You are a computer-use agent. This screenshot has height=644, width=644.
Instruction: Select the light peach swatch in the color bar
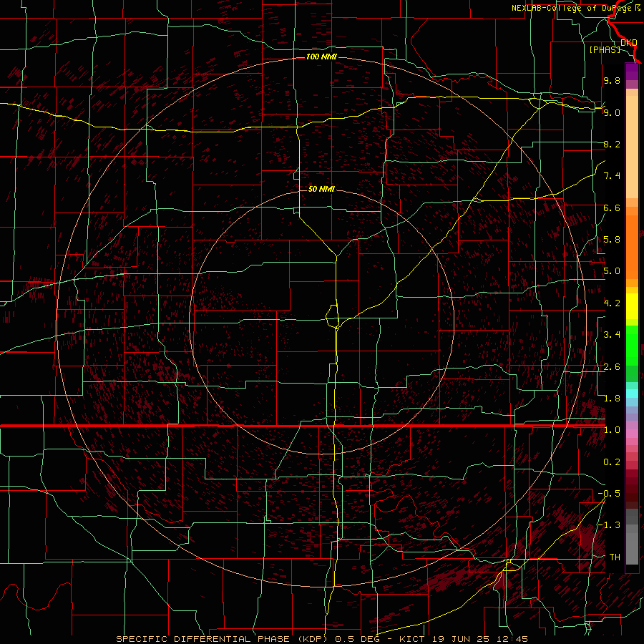click(632, 147)
